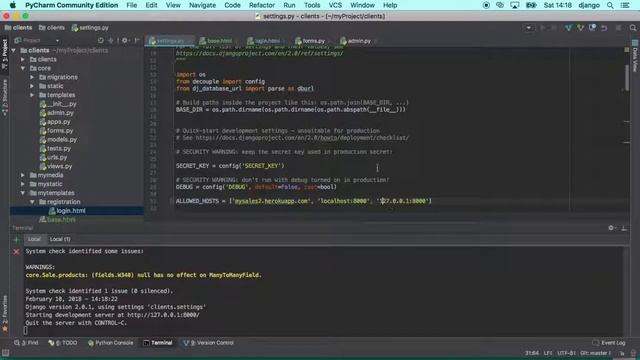
Task: Click the project settings gear icon
Action: click(x=125, y=40)
